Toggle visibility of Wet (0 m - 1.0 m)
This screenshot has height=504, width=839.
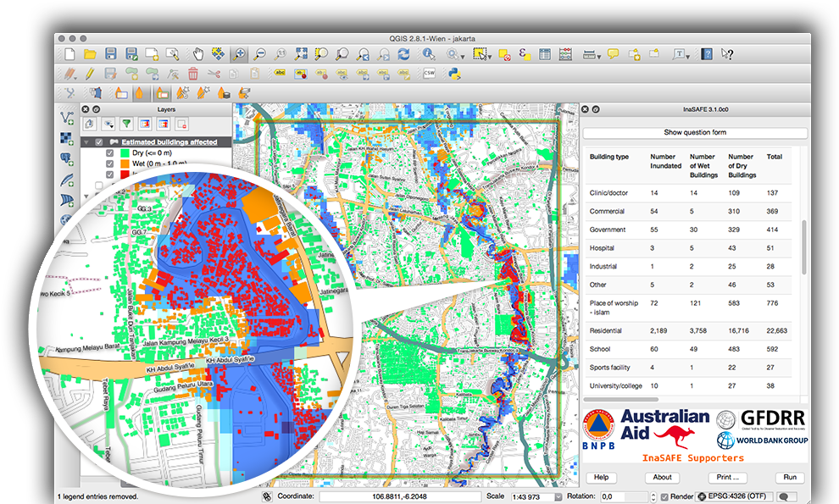[110, 164]
